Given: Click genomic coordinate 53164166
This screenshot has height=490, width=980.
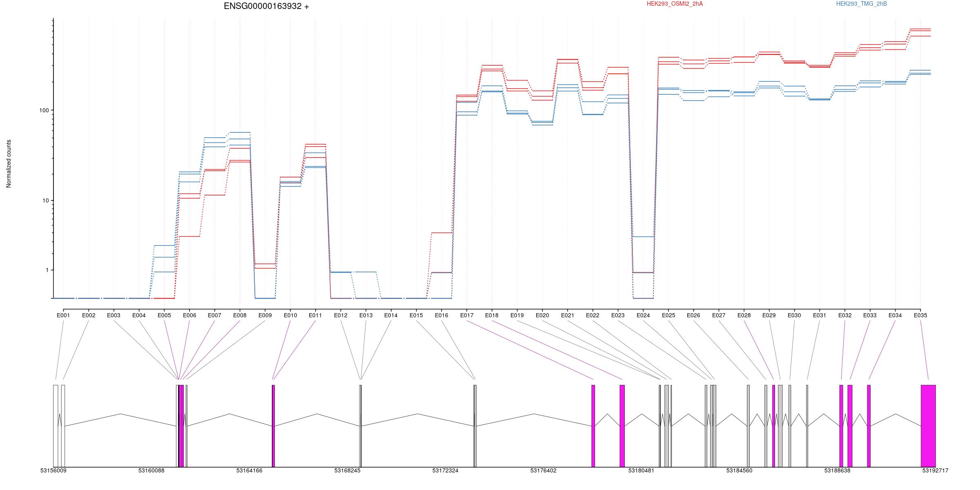Looking at the screenshot, I should 249,470.
